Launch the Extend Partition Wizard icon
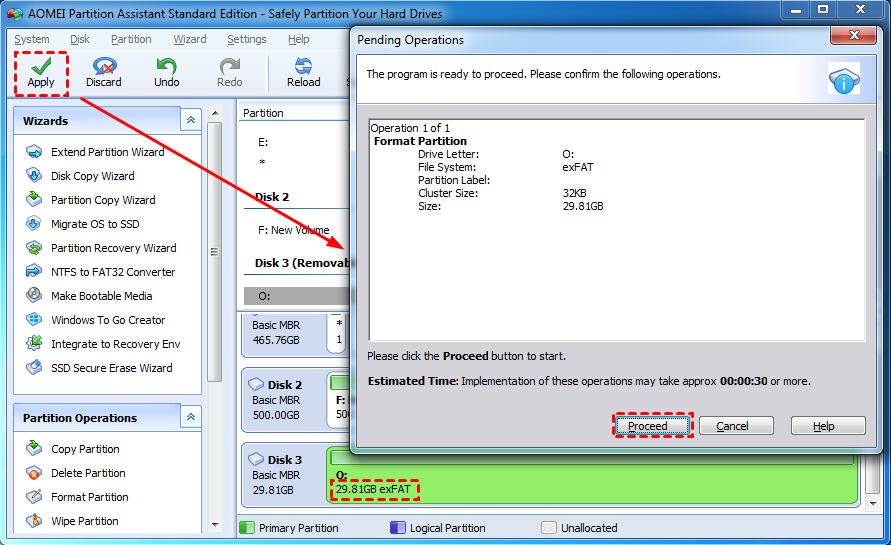891x545 pixels. pyautogui.click(x=34, y=152)
